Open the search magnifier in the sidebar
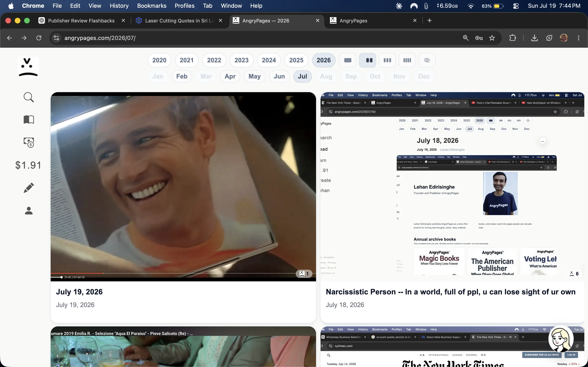The height and width of the screenshot is (367, 588). pyautogui.click(x=29, y=97)
